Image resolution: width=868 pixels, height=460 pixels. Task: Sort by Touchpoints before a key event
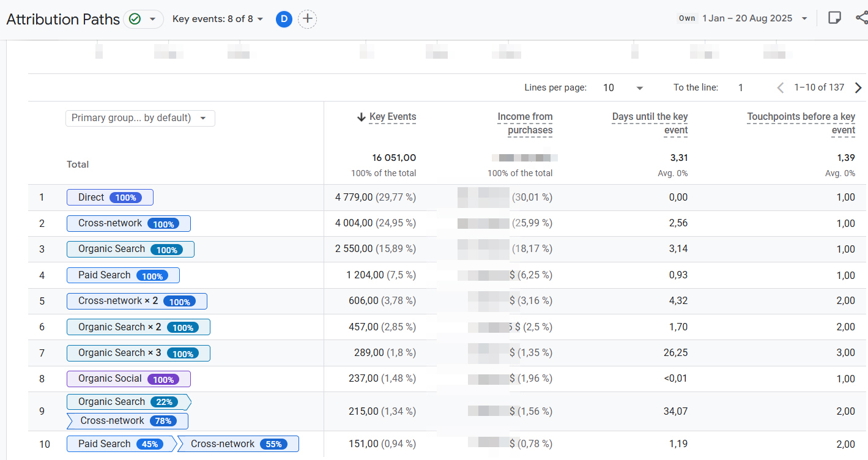(x=801, y=123)
